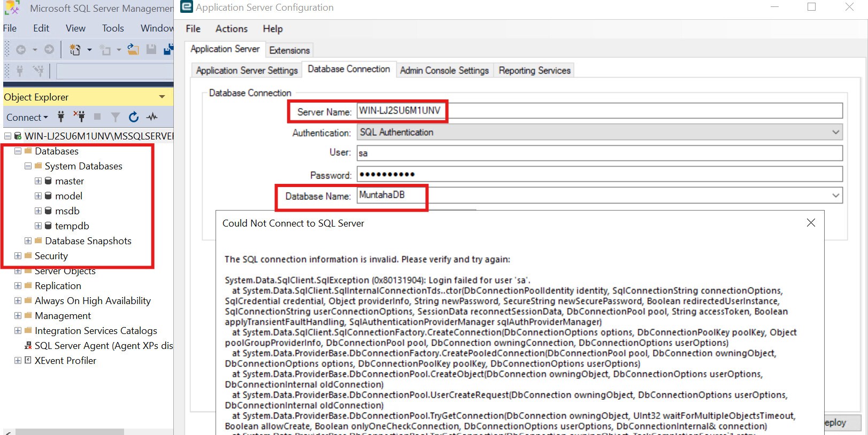
Task: Open the Activity Monitor pulse icon
Action: coord(152,116)
